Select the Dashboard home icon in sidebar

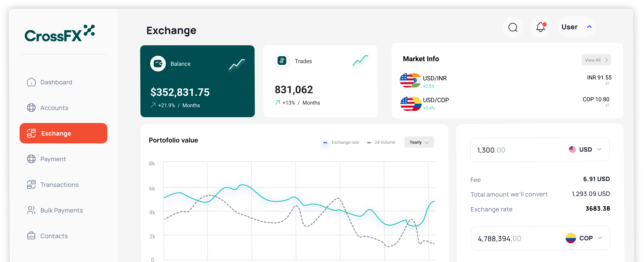tap(31, 82)
